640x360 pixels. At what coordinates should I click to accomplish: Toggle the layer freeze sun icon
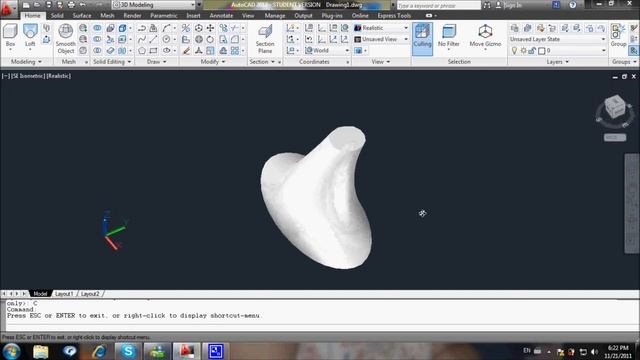click(523, 51)
